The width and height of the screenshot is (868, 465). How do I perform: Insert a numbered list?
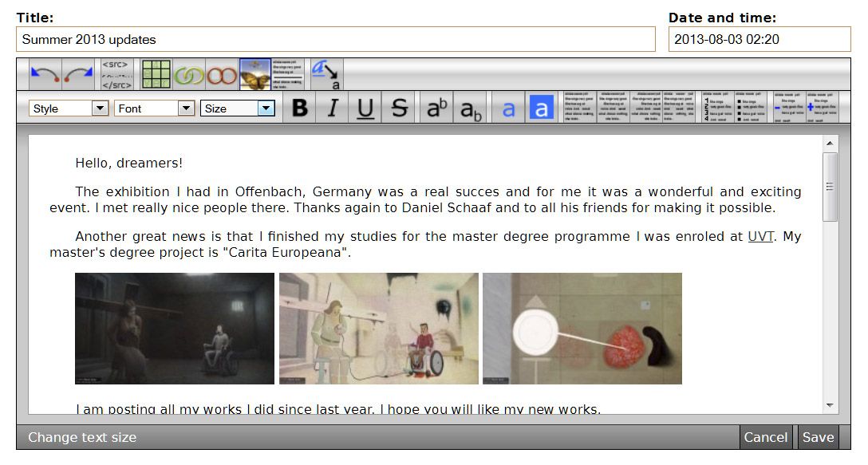coord(716,107)
